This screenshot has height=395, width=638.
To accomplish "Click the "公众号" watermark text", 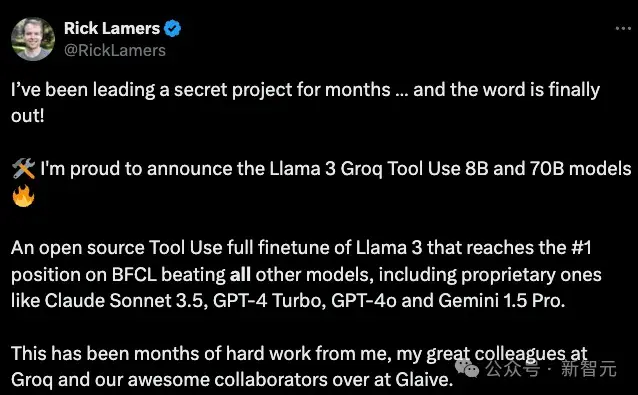I will (x=513, y=369).
